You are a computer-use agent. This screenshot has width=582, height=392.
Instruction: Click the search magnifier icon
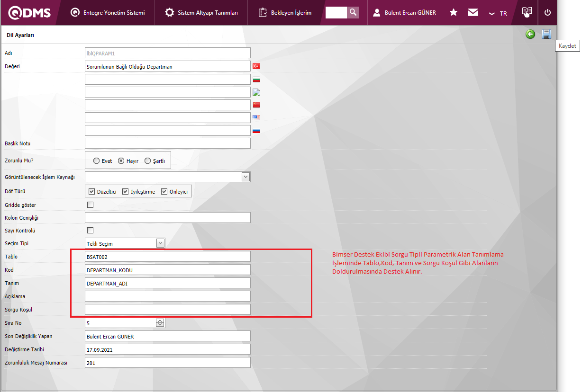(353, 12)
